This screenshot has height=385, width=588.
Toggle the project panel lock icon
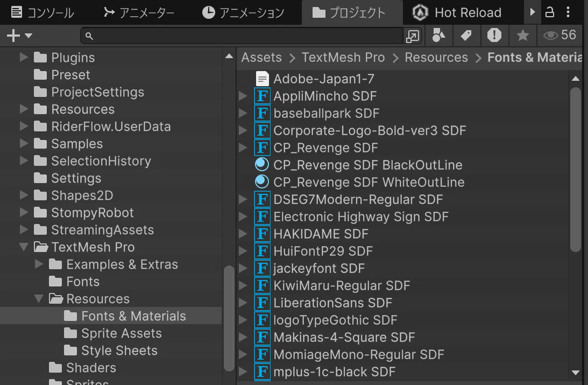click(x=550, y=12)
